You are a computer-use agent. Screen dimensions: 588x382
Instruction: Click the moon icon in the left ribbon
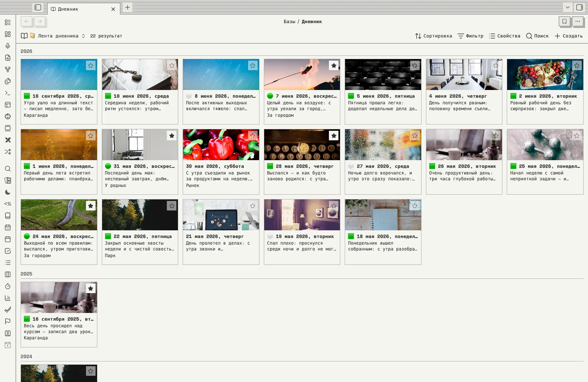pos(8,192)
